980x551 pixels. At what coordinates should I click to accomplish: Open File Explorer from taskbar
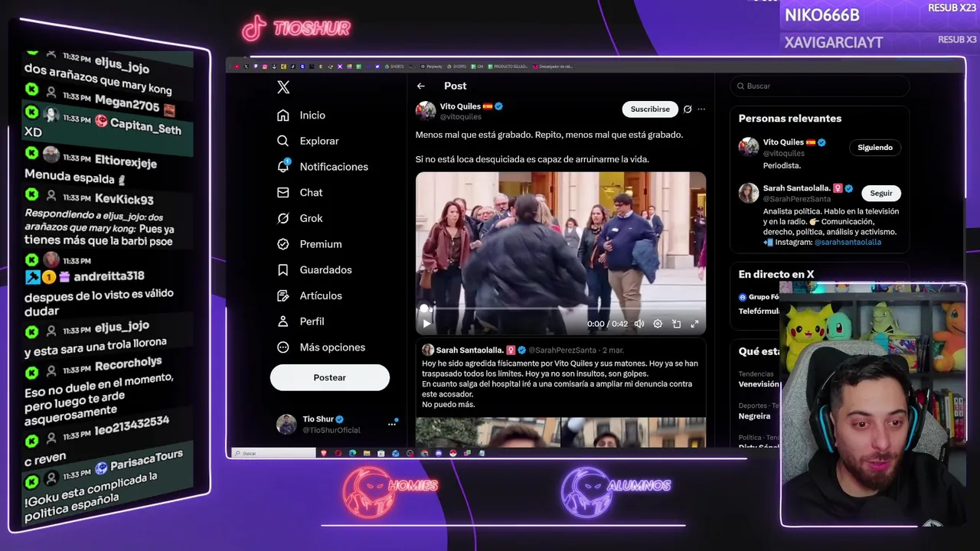point(367,453)
